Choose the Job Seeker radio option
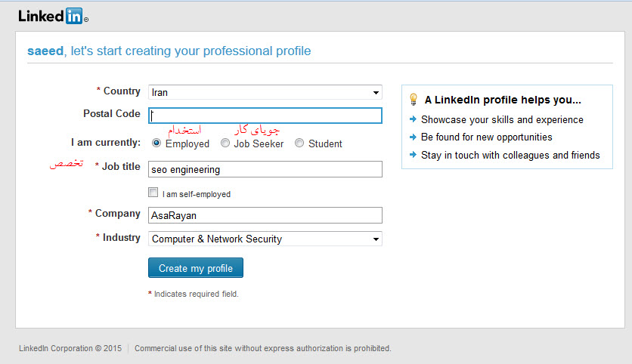This screenshot has width=632, height=364. coord(225,143)
